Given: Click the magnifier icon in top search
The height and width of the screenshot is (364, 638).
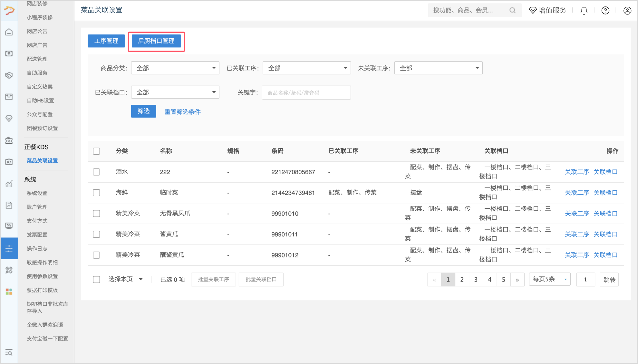Looking at the screenshot, I should (512, 10).
